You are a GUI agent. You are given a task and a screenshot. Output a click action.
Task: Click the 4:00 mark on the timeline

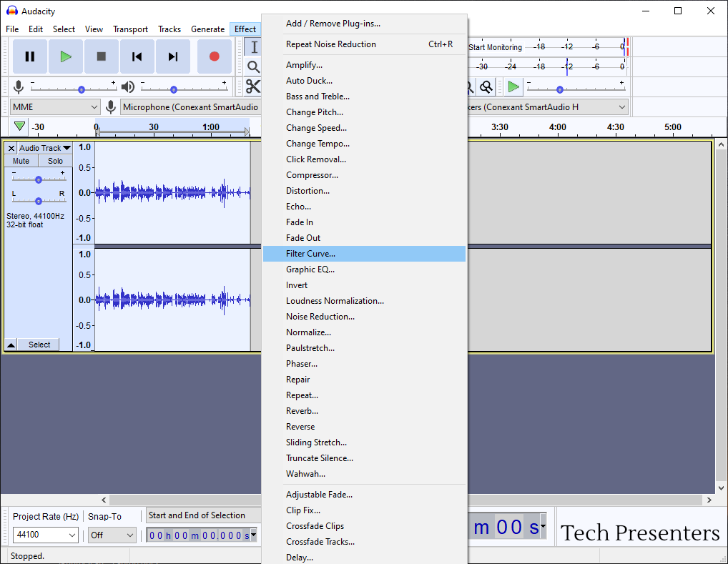click(x=557, y=127)
